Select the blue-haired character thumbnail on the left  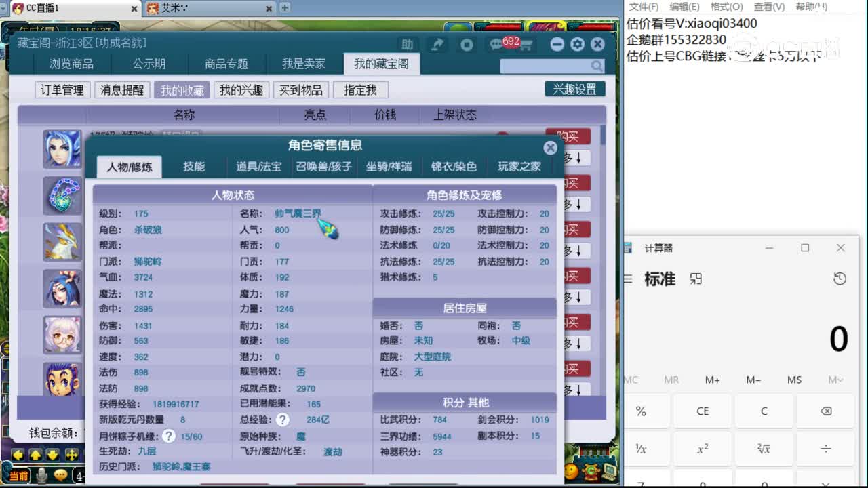[62, 149]
